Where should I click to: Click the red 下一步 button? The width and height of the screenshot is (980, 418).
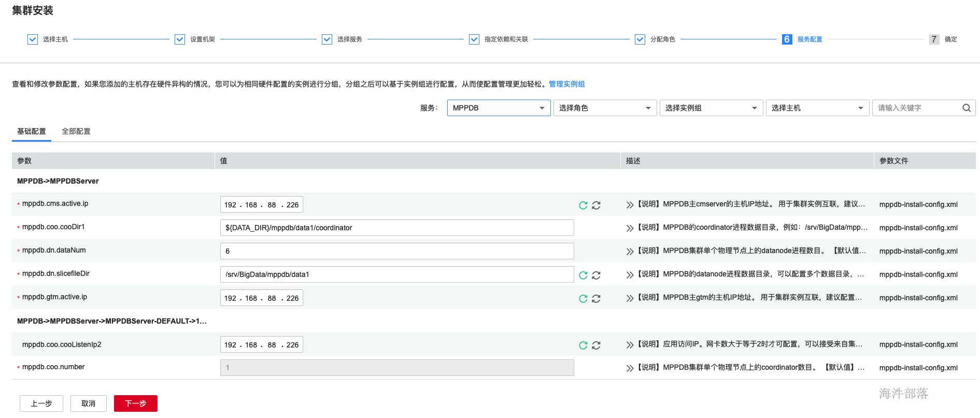pyautogui.click(x=136, y=403)
